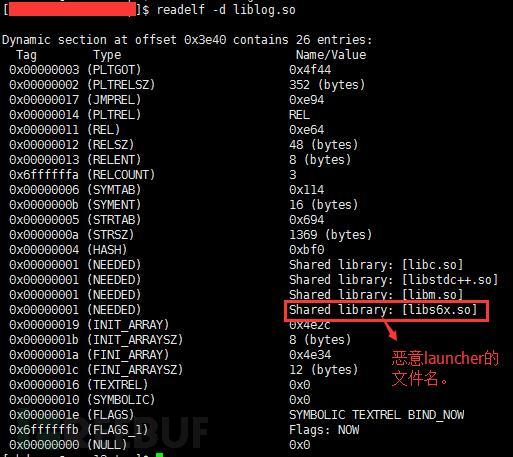Click the Name/Value column header
513x457 pixels.
point(331,55)
